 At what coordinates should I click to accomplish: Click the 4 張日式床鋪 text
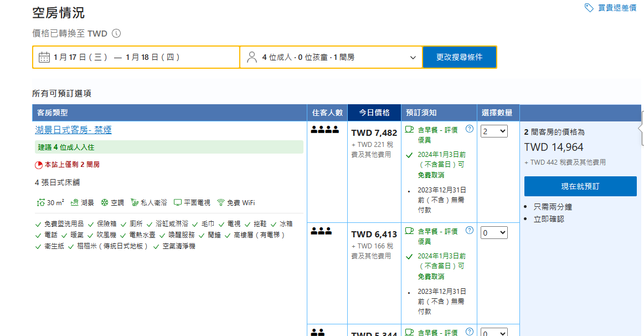coord(58,182)
